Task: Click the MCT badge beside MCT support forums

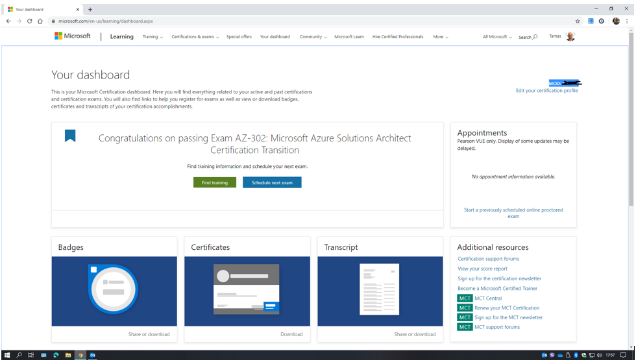Action: pos(465,327)
